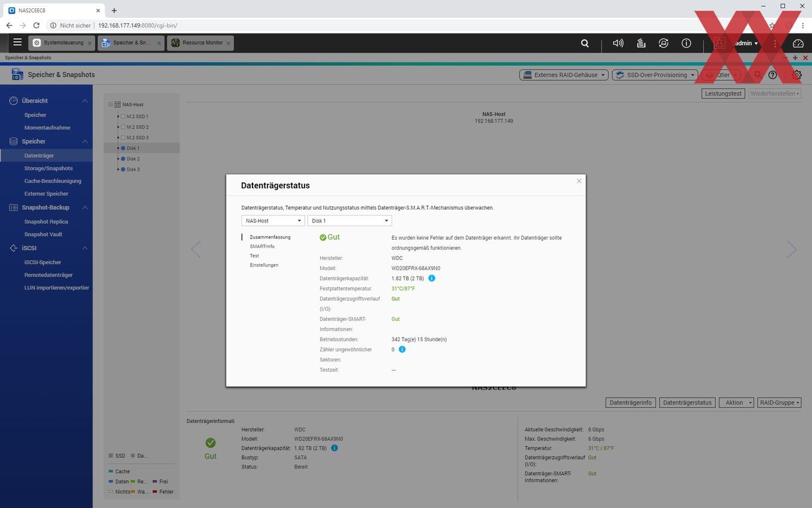Open the desktop search magnifier icon
This screenshot has width=812, height=508.
(x=585, y=43)
